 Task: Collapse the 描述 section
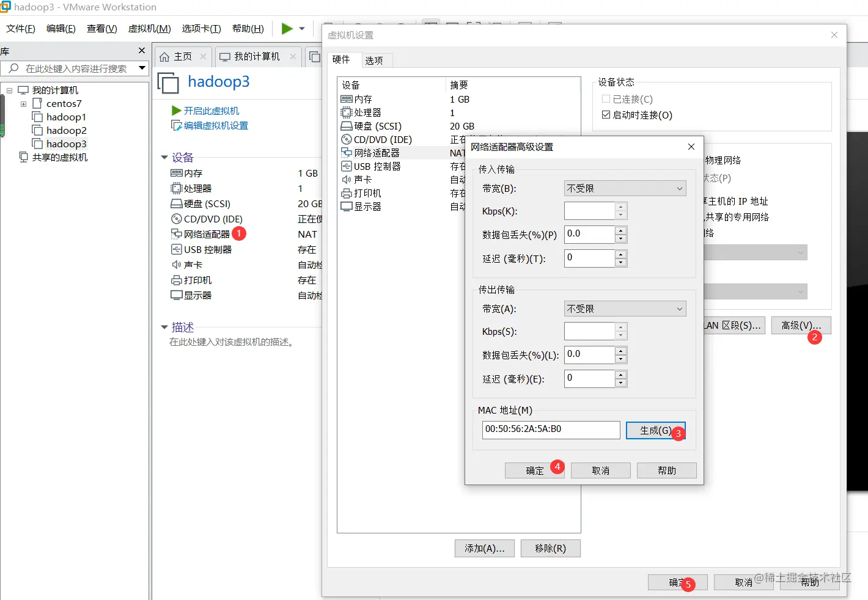(164, 327)
